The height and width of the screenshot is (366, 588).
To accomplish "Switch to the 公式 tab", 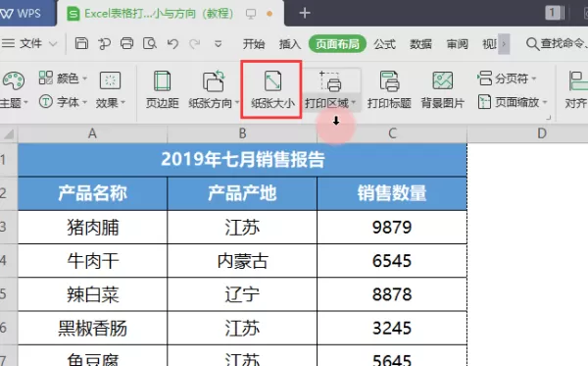I will [384, 44].
